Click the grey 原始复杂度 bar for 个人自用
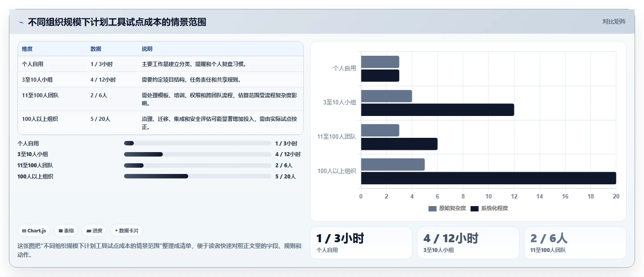Image resolution: width=644 pixels, height=277 pixels. (380, 62)
